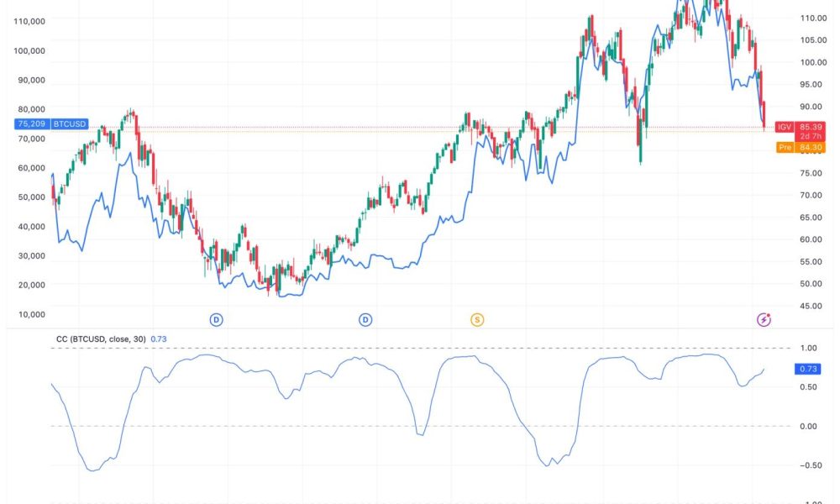Click the second D dividend marker
Screen dimensions: 840x504
(x=365, y=319)
